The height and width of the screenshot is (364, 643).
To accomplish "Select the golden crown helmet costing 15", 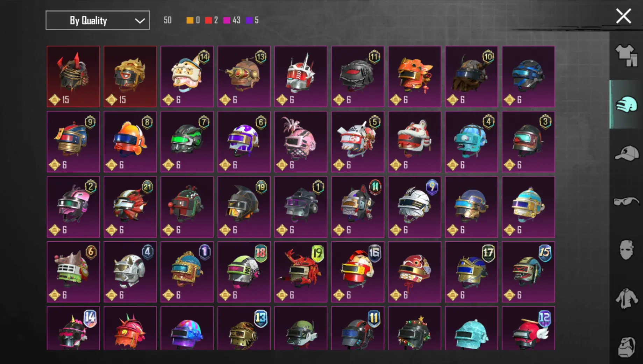I will coord(130,77).
